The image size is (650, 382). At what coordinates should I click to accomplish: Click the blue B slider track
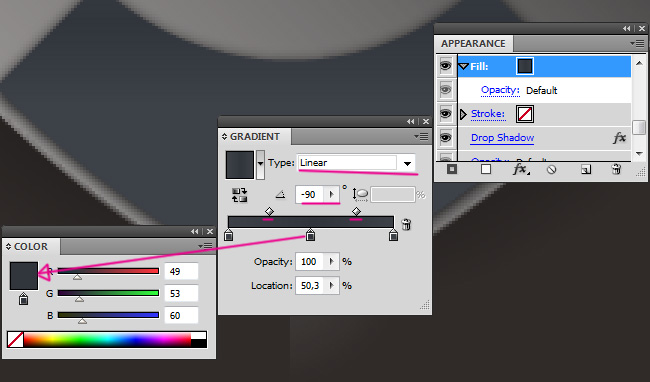tap(108, 315)
